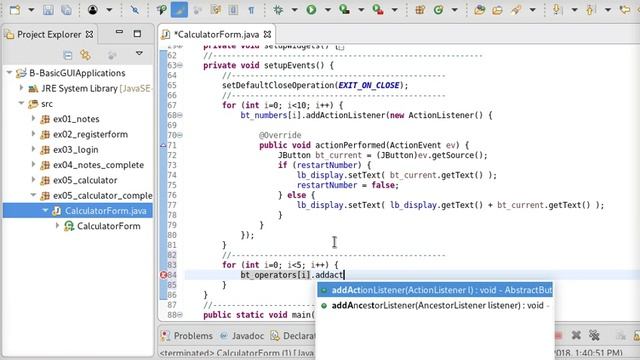The height and width of the screenshot is (360, 640).
Task: Maximize the Project Explorer panel
Action: pos(137,33)
